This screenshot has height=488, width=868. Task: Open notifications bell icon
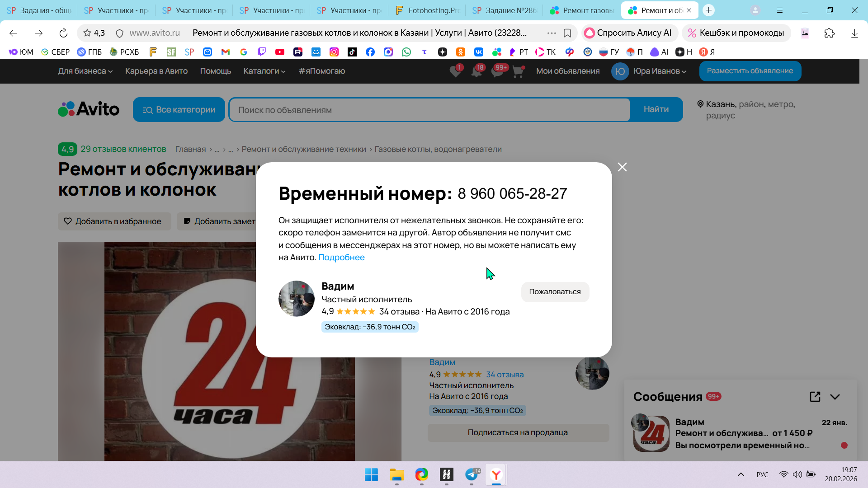pyautogui.click(x=476, y=71)
